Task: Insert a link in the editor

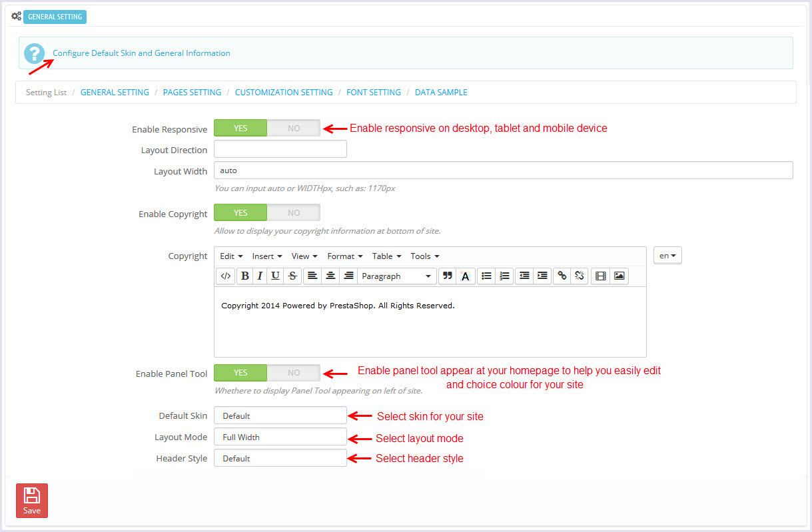Action: 562,276
